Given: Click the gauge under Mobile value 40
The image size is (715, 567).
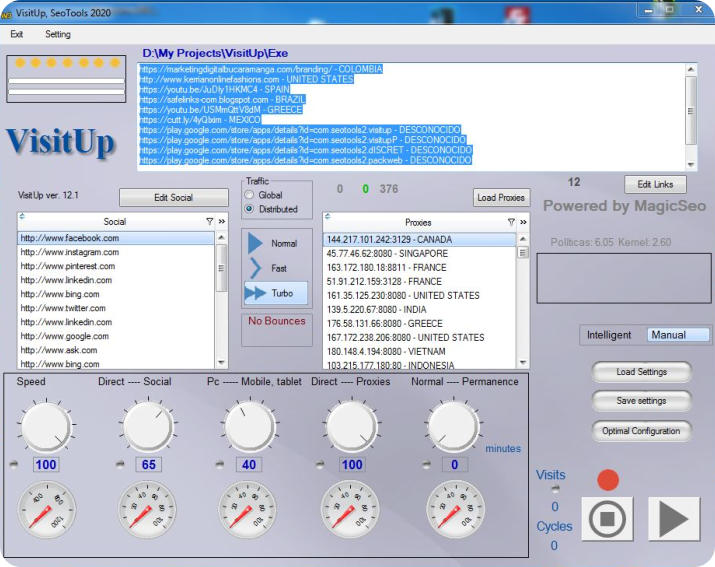Looking at the screenshot, I should 248,509.
